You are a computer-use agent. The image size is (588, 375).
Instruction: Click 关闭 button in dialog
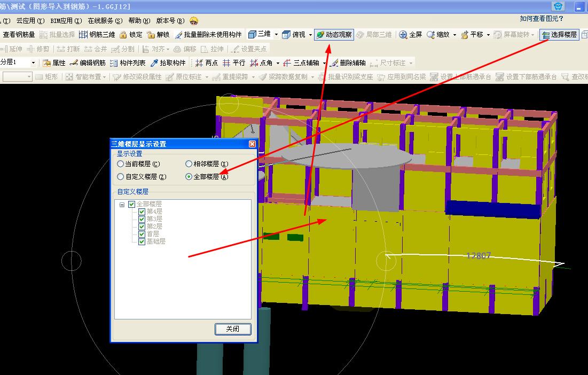233,329
